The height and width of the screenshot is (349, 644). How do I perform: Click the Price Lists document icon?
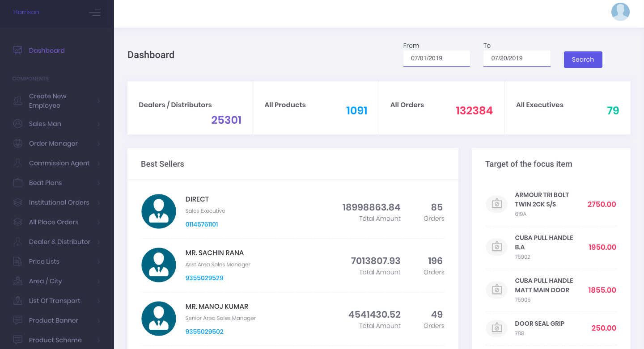(17, 261)
